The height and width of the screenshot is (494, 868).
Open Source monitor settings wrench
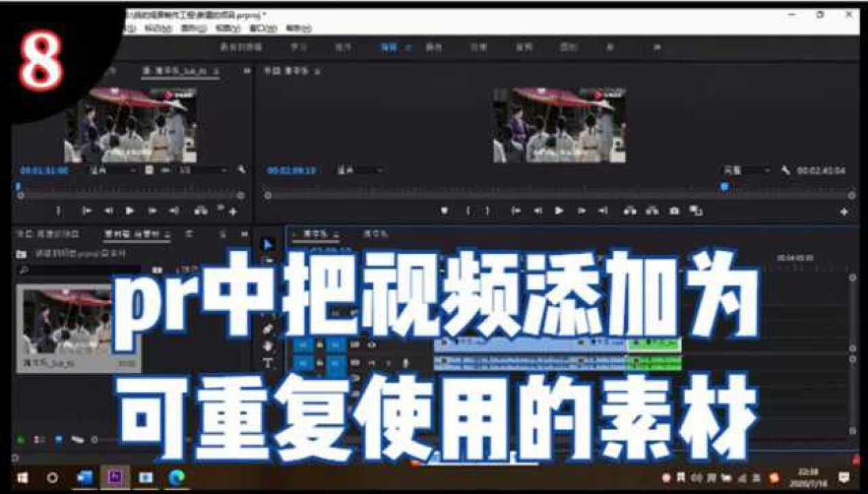[241, 169]
